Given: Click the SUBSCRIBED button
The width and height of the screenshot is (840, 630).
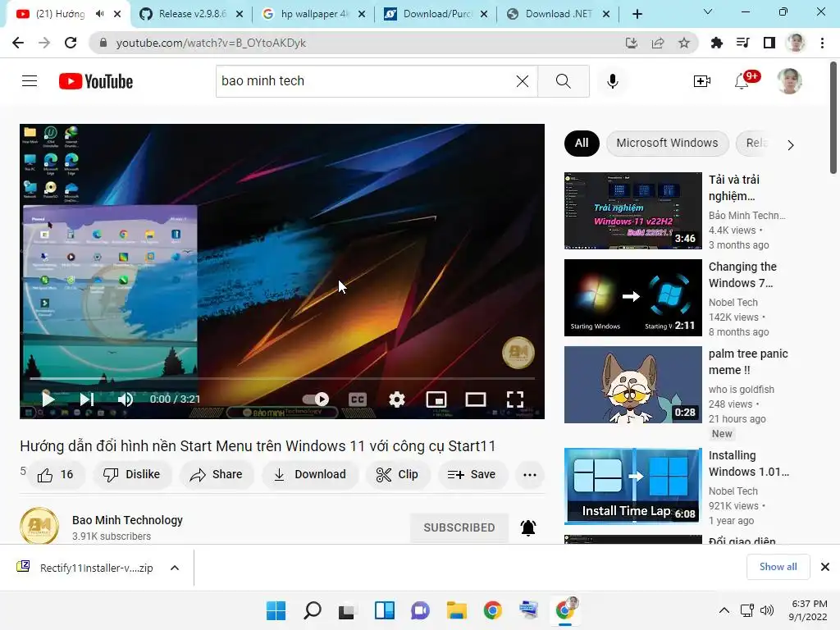Looking at the screenshot, I should pyautogui.click(x=459, y=527).
